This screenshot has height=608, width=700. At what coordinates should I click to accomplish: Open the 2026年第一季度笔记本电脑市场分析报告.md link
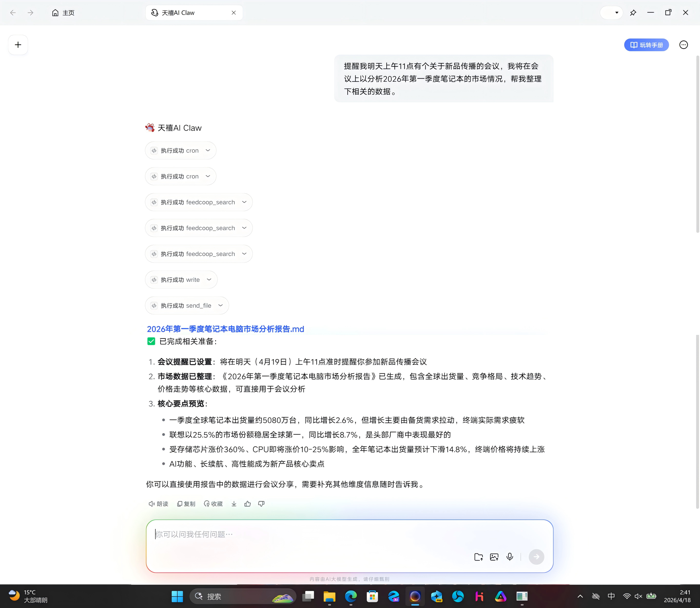(x=225, y=329)
